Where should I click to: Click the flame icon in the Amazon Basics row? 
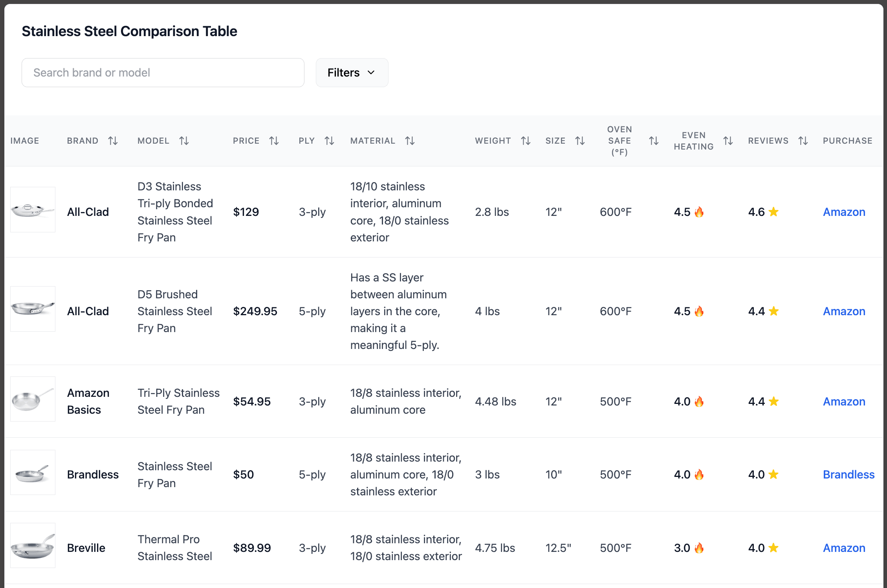[699, 402]
